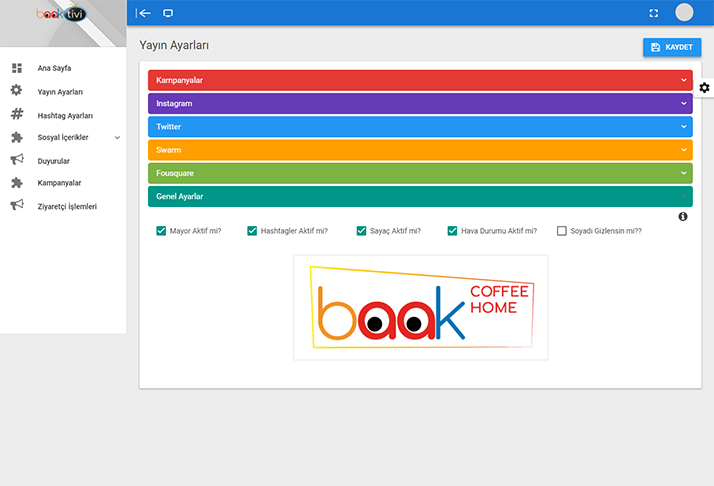Expand the red Kampanyalar section
714x486 pixels.
pos(420,80)
